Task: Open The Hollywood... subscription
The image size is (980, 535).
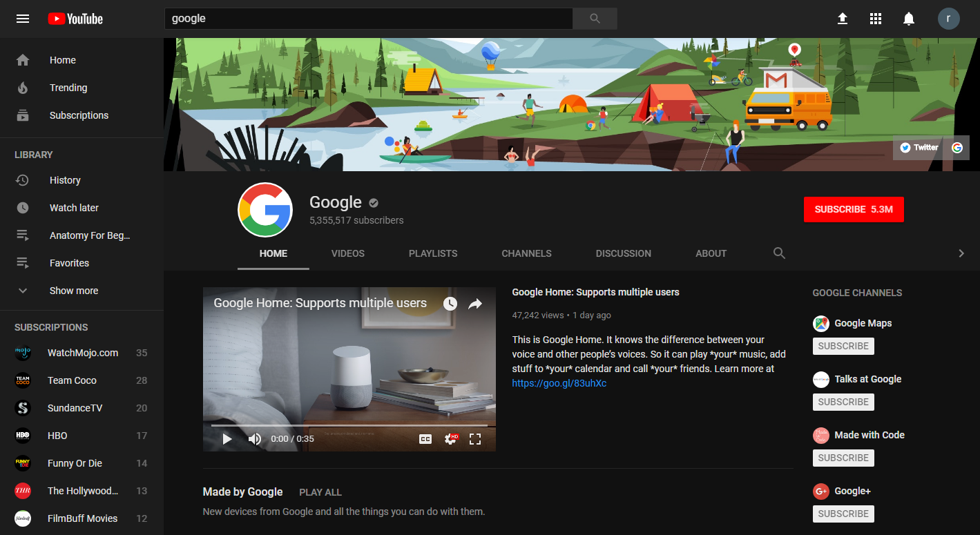Action: (81, 491)
